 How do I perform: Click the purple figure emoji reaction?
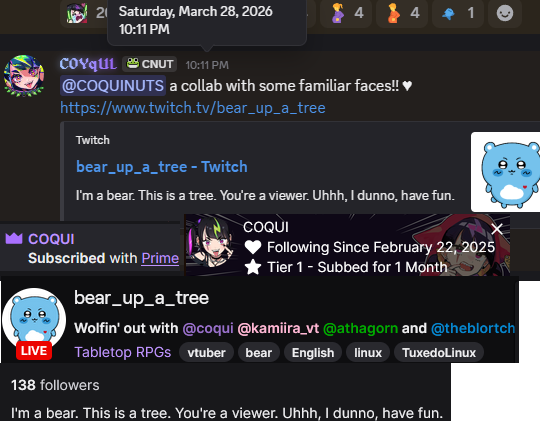point(346,13)
